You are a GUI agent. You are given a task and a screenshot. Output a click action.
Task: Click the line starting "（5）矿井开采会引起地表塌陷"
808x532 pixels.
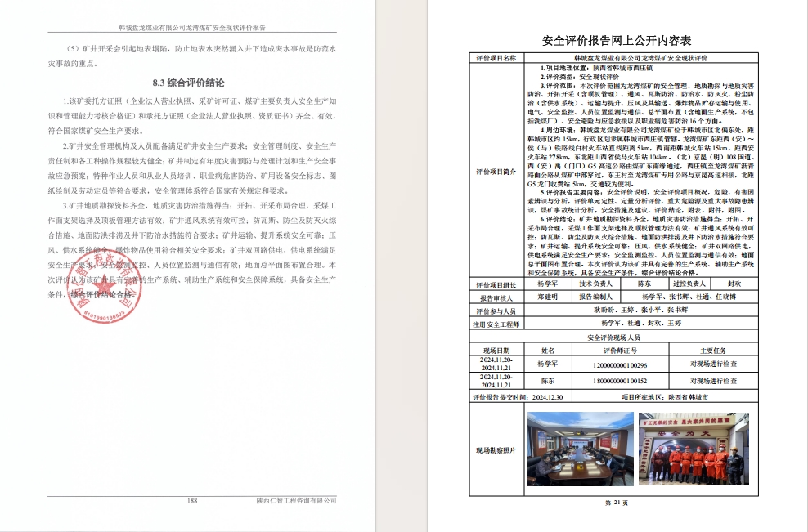click(201, 49)
